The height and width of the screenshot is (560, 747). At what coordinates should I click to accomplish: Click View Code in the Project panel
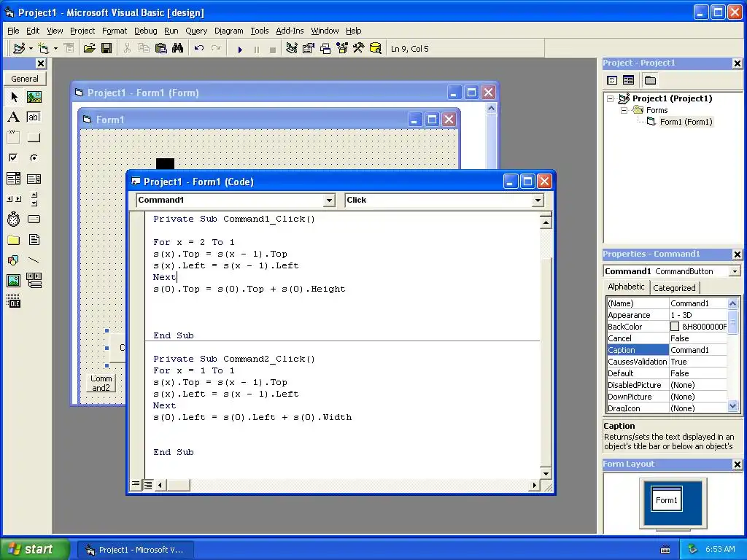pos(612,80)
